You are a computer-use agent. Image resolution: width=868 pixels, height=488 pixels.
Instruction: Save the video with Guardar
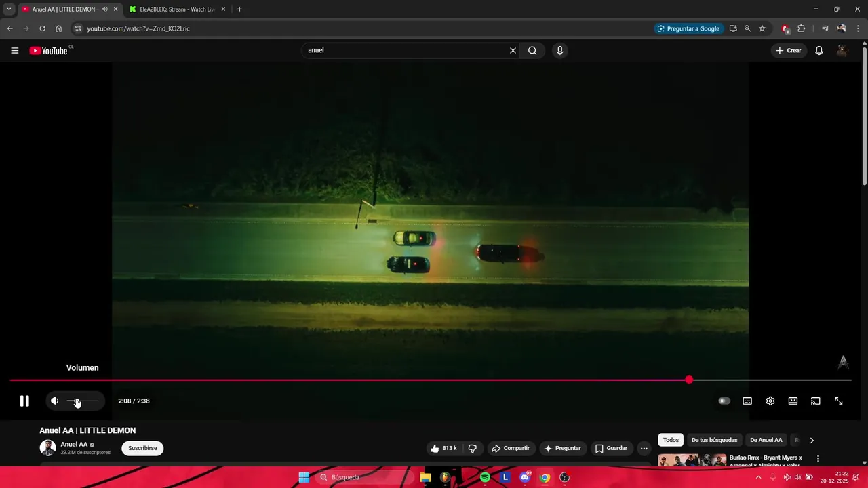click(x=611, y=448)
